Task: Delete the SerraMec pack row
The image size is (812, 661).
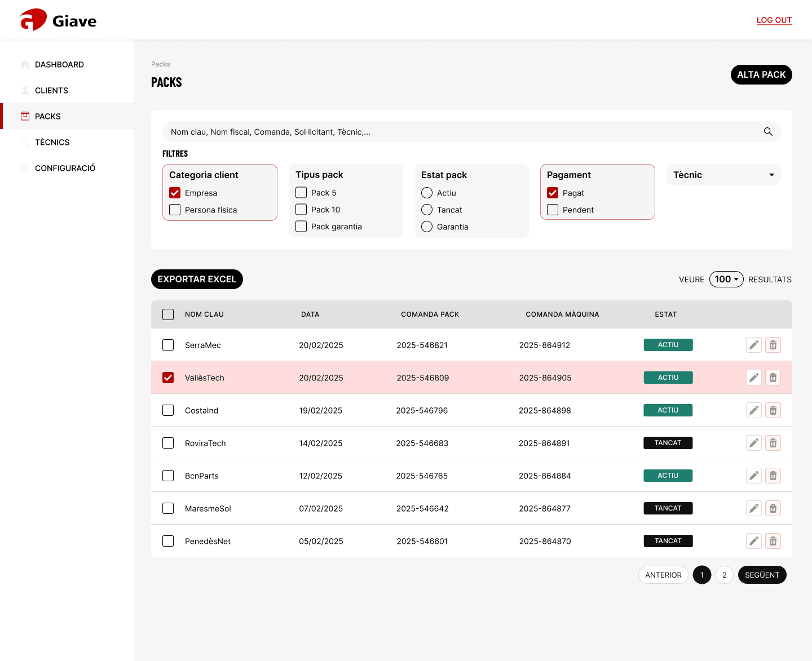Action: (x=773, y=345)
